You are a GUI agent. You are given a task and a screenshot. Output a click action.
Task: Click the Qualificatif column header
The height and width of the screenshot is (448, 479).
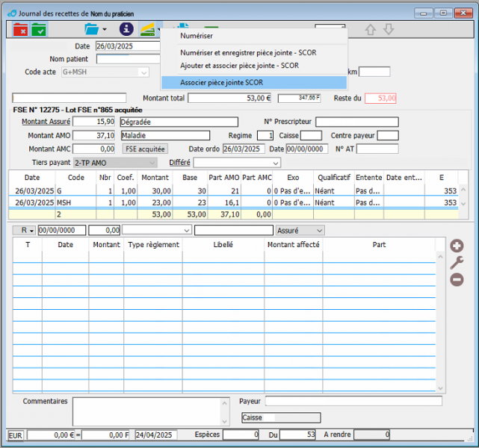click(x=333, y=178)
